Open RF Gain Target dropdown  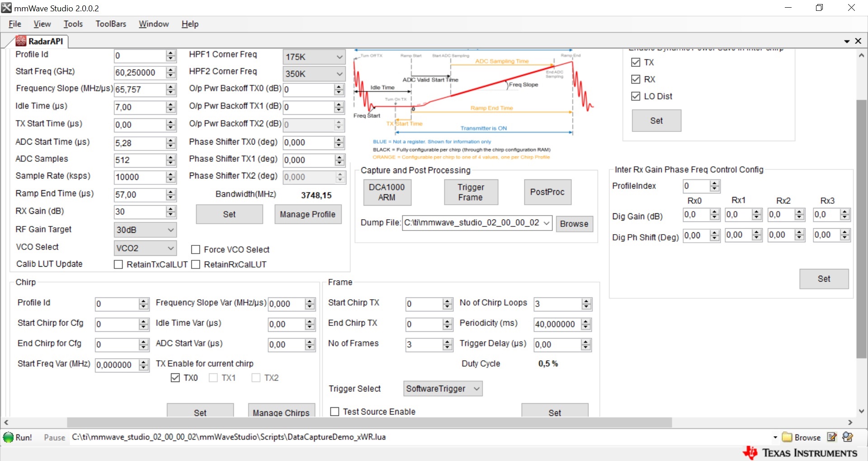pyautogui.click(x=145, y=230)
